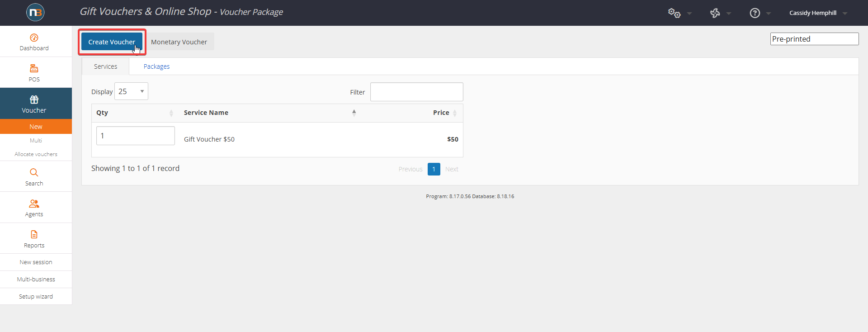This screenshot has width=868, height=332.
Task: Click the NB logo icon
Action: point(35,12)
